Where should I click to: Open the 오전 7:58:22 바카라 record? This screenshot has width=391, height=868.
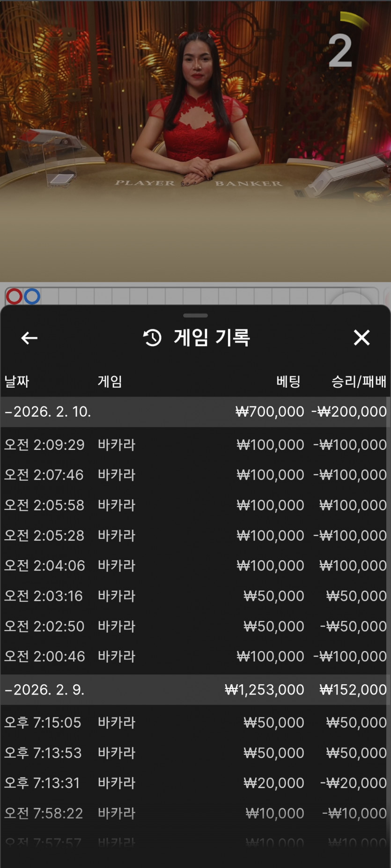coord(195,813)
